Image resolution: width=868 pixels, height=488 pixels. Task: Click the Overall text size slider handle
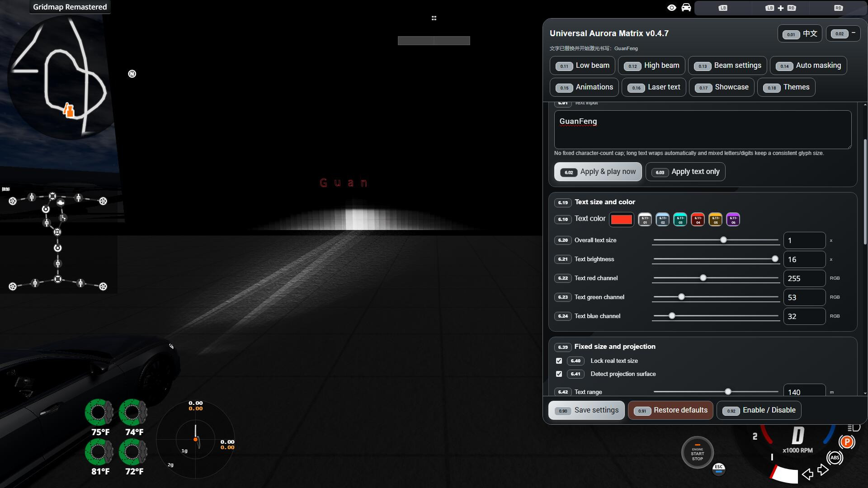(723, 240)
